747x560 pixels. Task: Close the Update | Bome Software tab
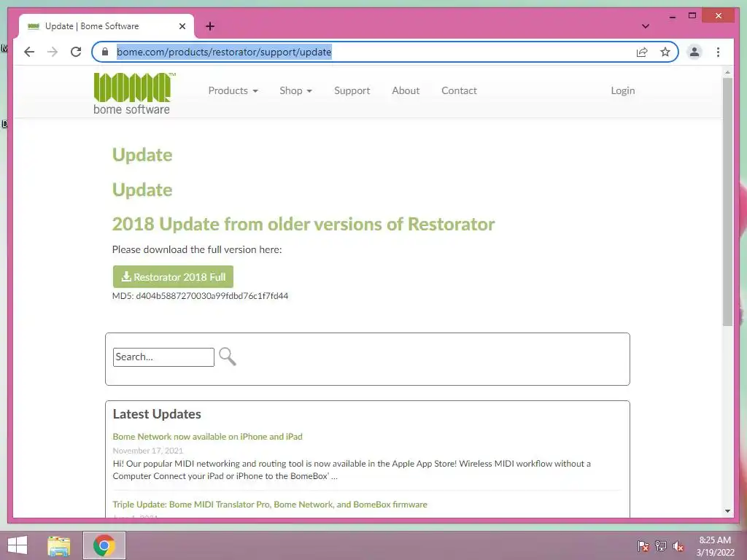click(182, 26)
